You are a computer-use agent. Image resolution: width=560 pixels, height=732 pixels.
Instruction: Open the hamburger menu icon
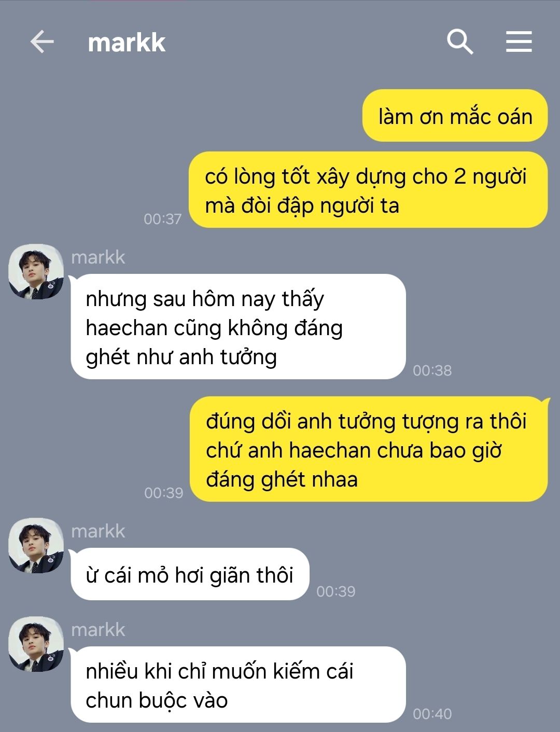(519, 42)
